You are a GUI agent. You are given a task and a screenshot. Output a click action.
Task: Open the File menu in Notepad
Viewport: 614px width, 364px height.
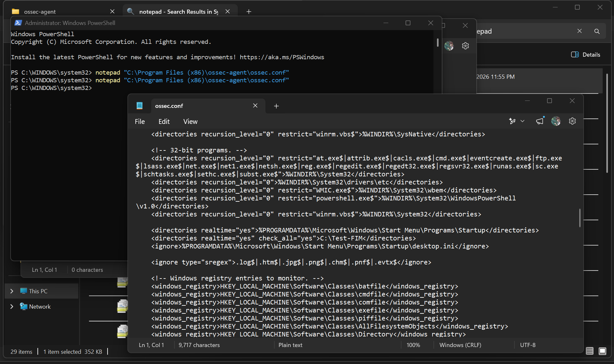[140, 122]
